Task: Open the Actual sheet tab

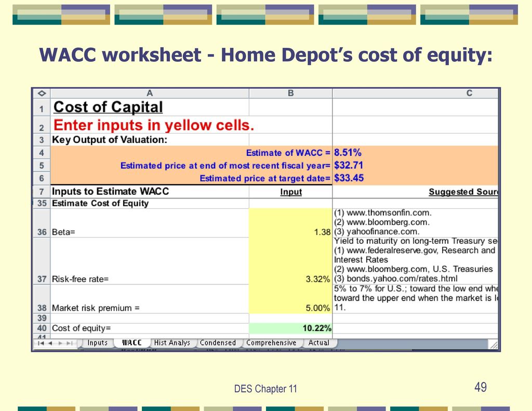Action: point(319,343)
